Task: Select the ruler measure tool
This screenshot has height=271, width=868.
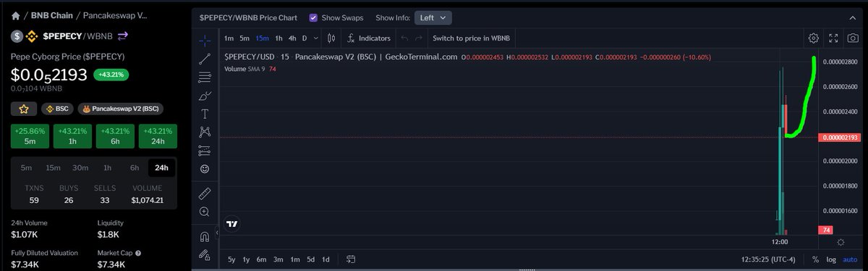Action: pyautogui.click(x=205, y=193)
